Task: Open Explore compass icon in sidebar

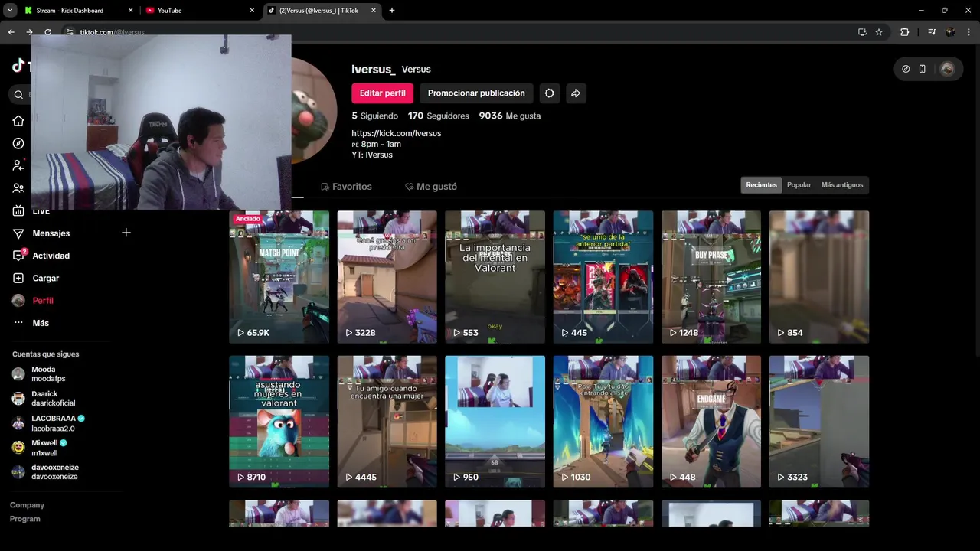Action: [x=18, y=143]
